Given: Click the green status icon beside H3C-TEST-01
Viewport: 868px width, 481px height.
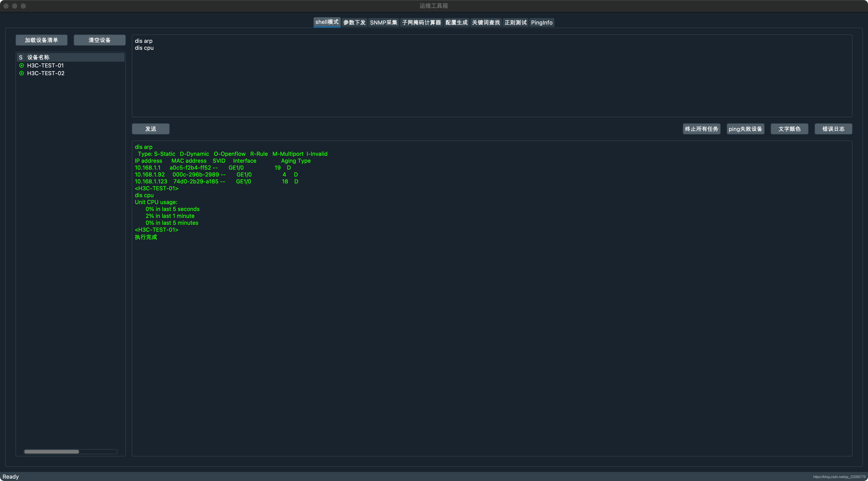Looking at the screenshot, I should [22, 65].
